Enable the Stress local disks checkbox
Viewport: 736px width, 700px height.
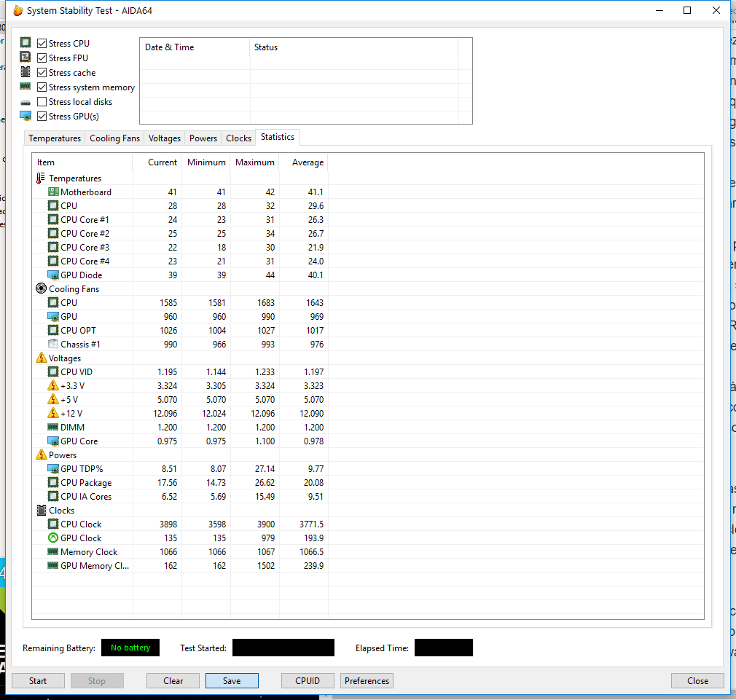pyautogui.click(x=42, y=101)
